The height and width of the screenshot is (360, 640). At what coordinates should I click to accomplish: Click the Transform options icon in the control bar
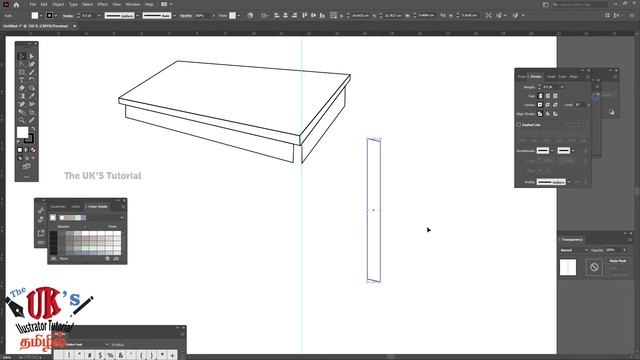pyautogui.click(x=489, y=16)
